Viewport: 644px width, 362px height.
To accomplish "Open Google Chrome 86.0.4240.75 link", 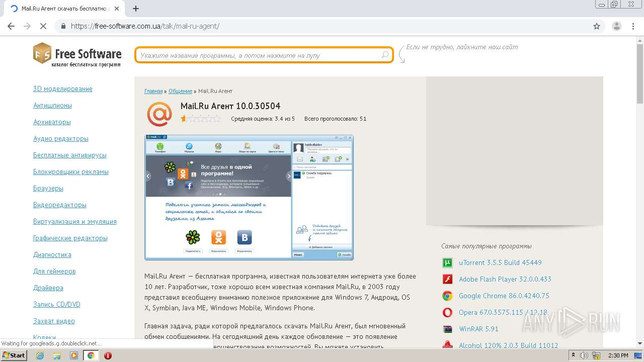I will (504, 296).
